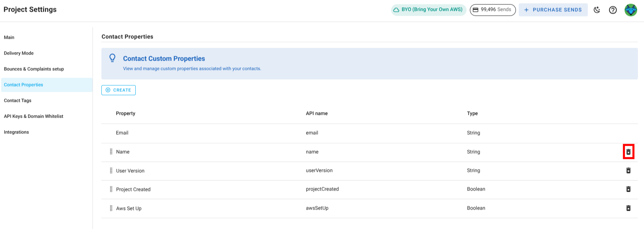Click the Type column header
Image resolution: width=644 pixels, height=229 pixels.
coord(472,113)
